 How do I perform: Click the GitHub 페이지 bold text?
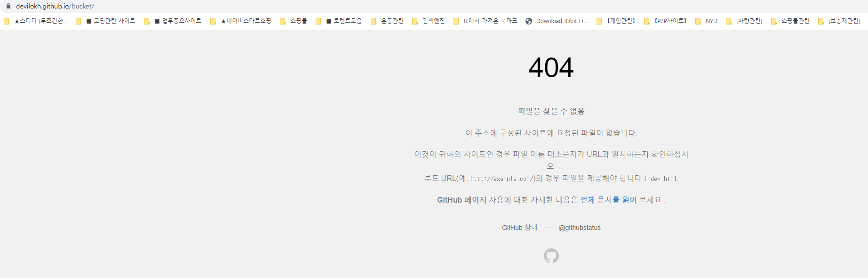(462, 200)
